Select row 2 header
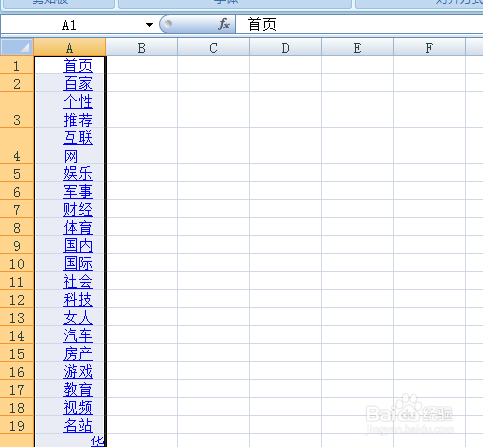 17,83
